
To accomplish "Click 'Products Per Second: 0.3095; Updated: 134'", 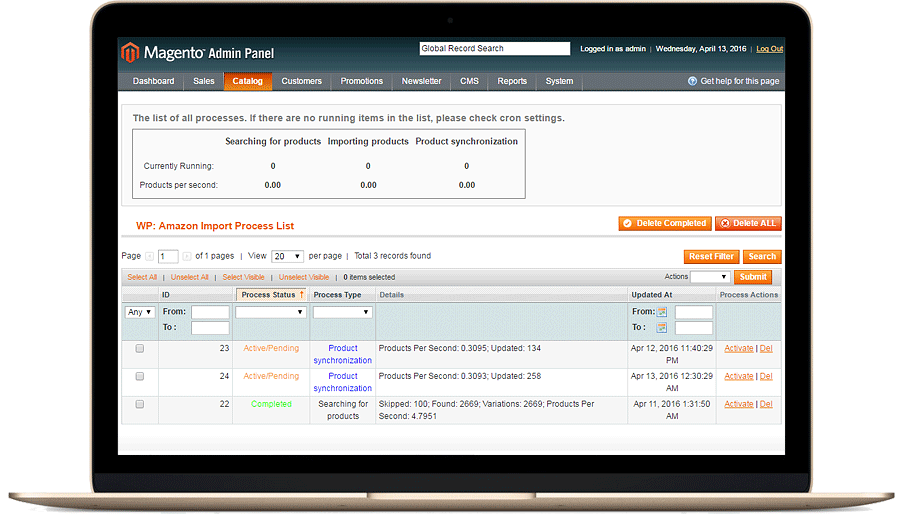I will (x=460, y=349).
